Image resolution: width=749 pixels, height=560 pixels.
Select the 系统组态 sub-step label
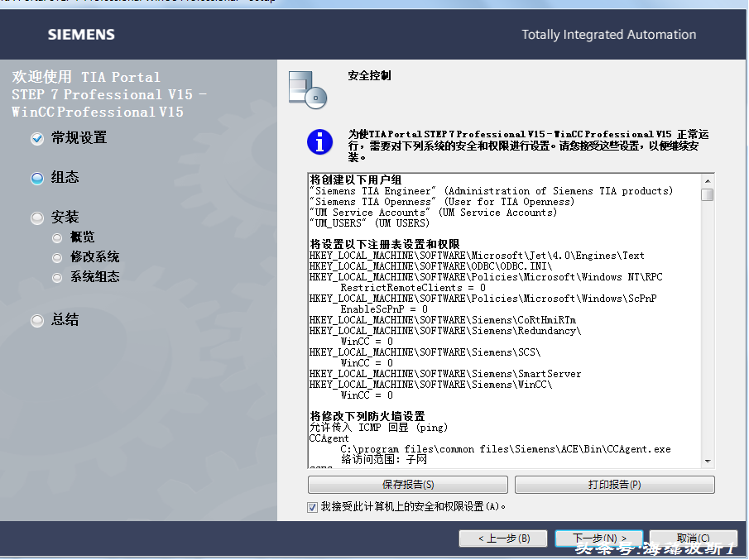pyautogui.click(x=95, y=277)
